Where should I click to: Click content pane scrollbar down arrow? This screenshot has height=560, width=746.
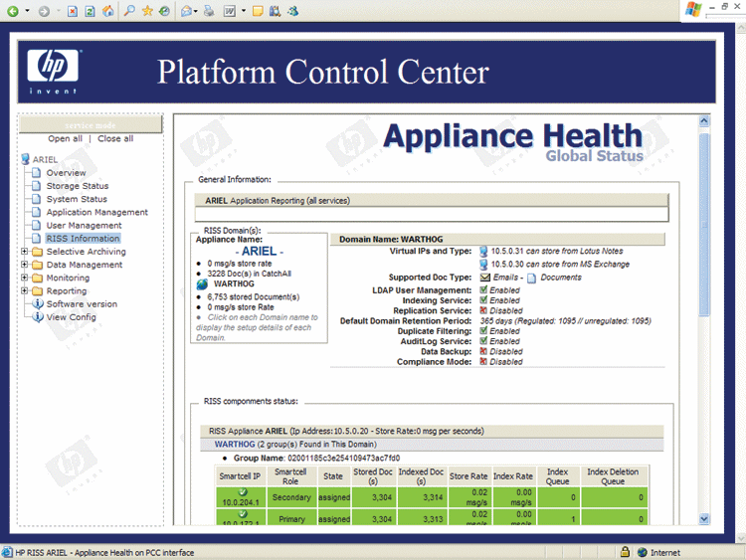704,518
